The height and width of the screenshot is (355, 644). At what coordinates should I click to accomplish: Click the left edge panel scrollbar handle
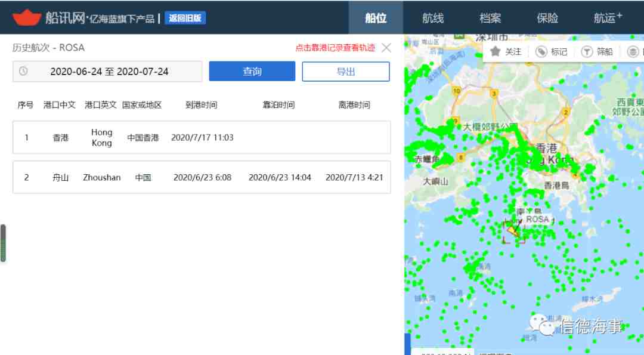[3, 243]
